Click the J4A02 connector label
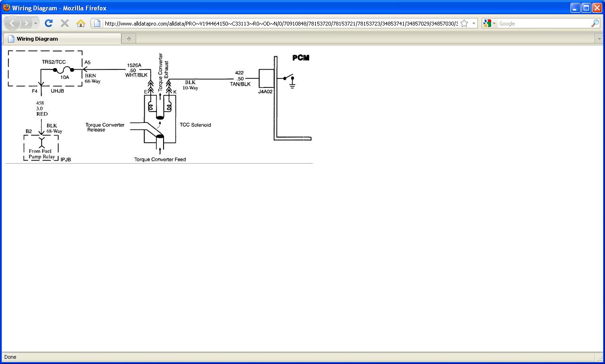605x364 pixels. coord(265,92)
